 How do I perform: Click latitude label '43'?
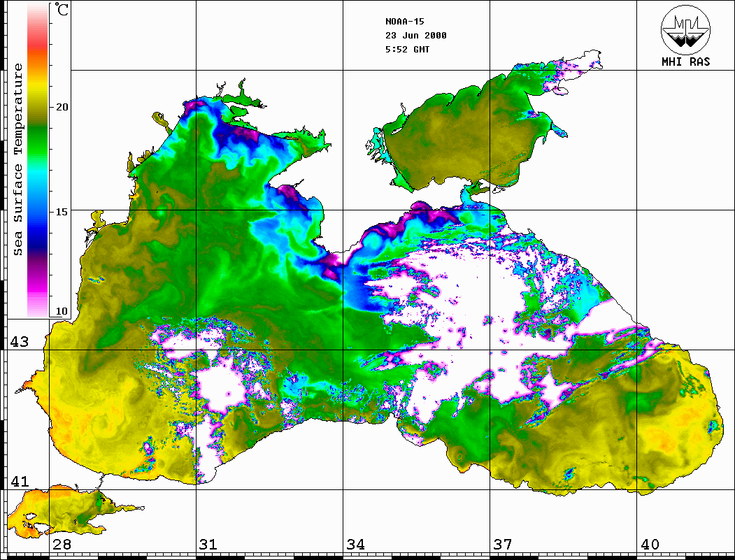[x=19, y=342]
